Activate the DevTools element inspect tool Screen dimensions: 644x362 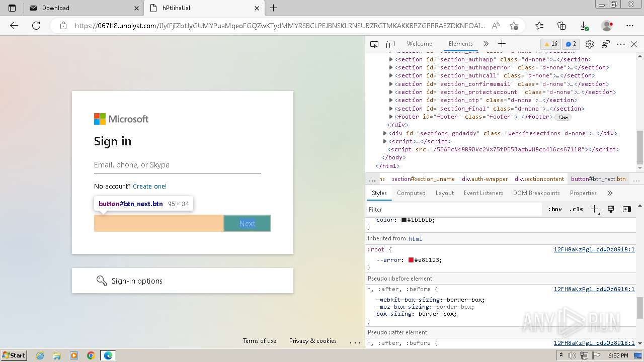coord(374,44)
